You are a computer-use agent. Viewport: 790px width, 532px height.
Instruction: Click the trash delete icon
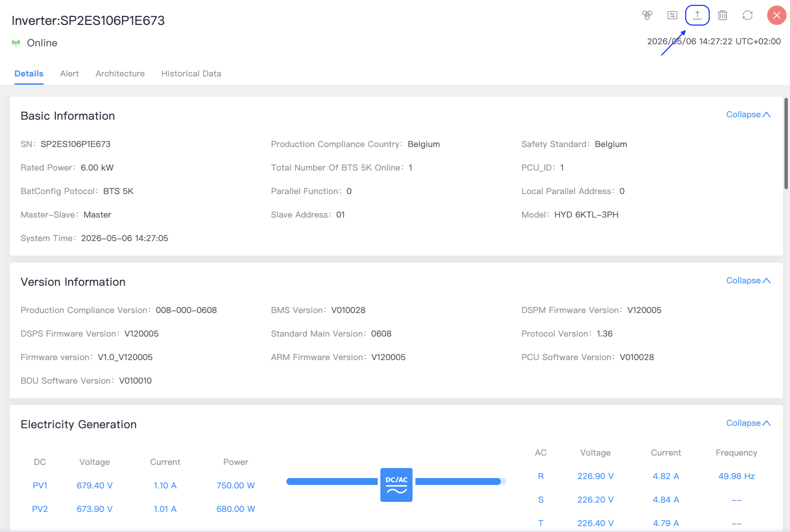722,15
